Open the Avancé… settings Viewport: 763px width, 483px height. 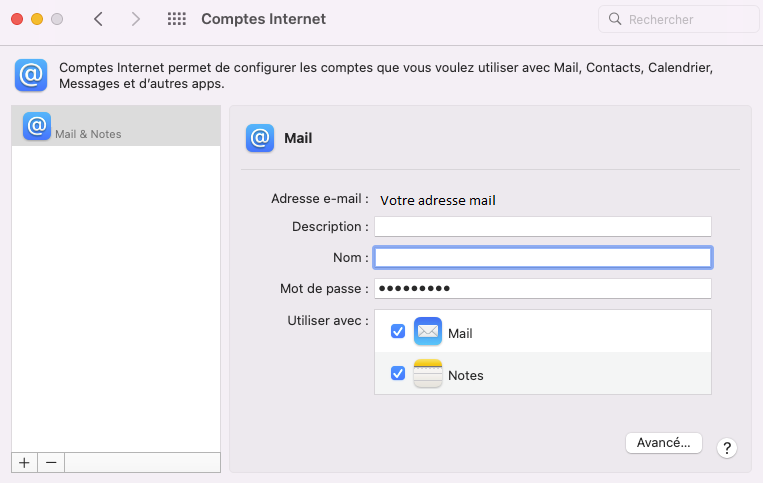pos(664,443)
